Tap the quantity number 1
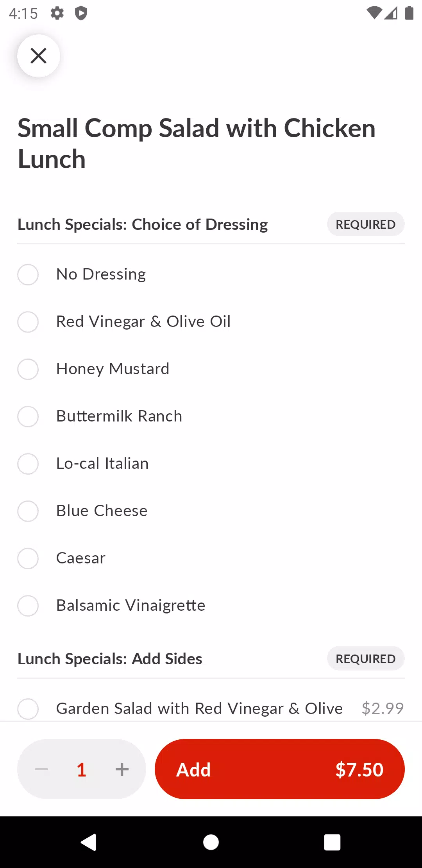 (x=81, y=769)
